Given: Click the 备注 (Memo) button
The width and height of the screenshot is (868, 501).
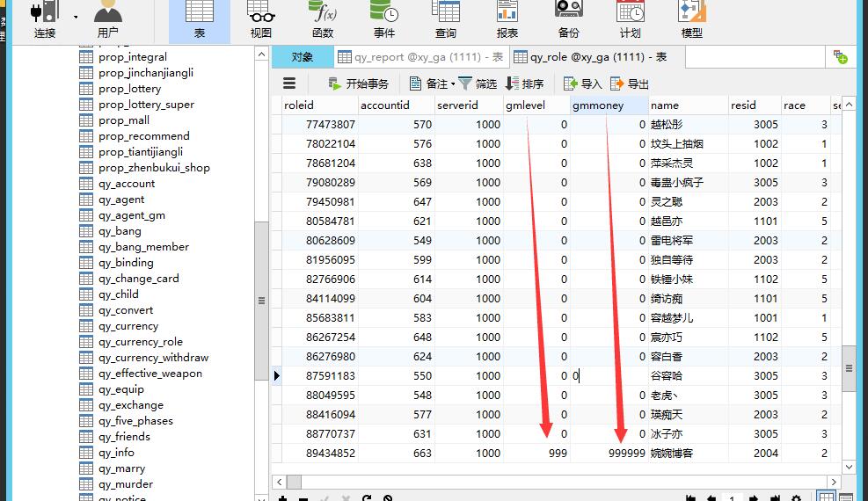Looking at the screenshot, I should click(428, 83).
